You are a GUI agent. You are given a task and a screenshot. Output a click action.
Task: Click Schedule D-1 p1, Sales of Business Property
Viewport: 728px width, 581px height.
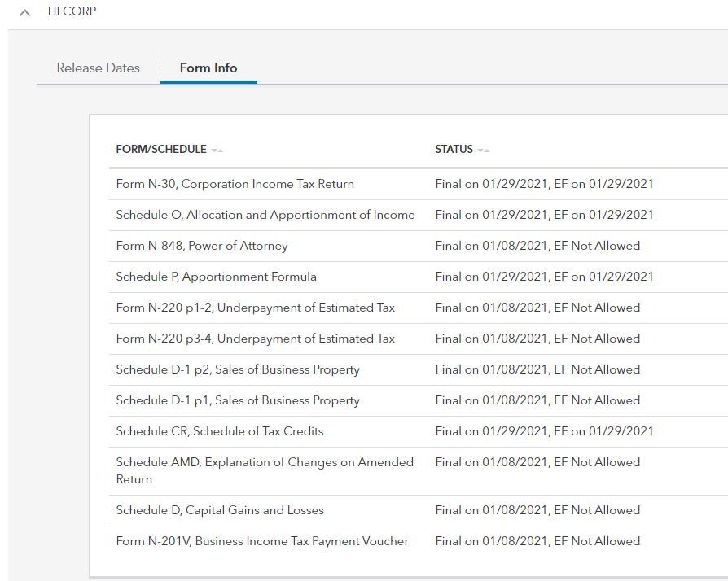tap(237, 400)
